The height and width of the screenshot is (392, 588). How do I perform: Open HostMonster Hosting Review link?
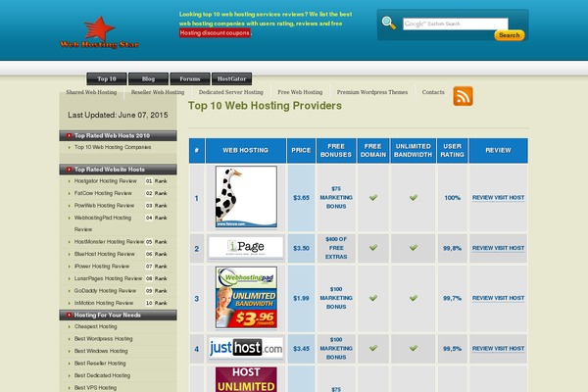tap(109, 242)
